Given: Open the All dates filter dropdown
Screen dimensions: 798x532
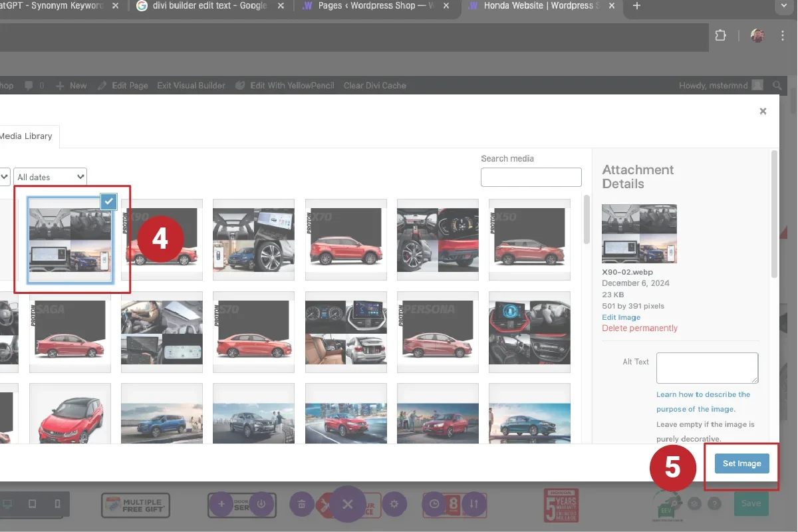Looking at the screenshot, I should click(x=51, y=177).
